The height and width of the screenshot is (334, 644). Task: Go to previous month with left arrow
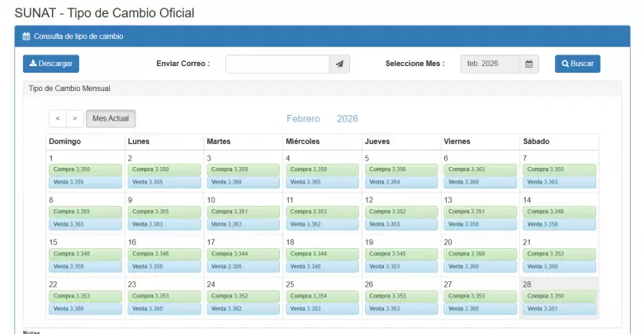click(57, 119)
